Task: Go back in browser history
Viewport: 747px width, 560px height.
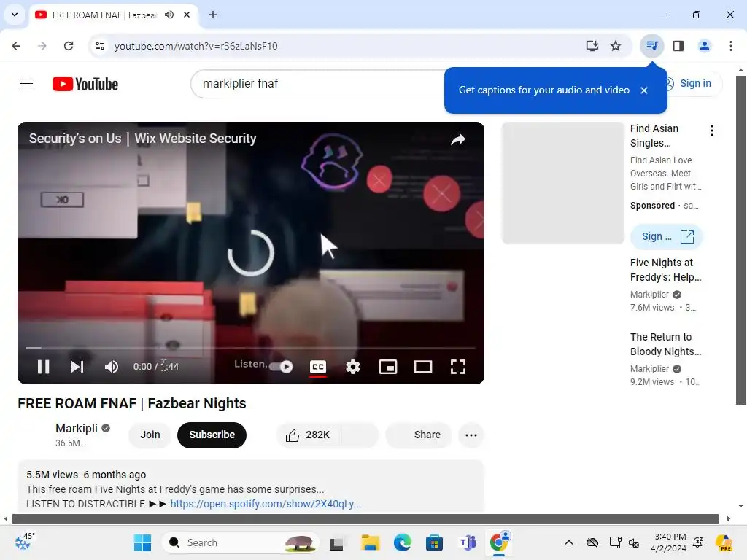Action: 16,46
